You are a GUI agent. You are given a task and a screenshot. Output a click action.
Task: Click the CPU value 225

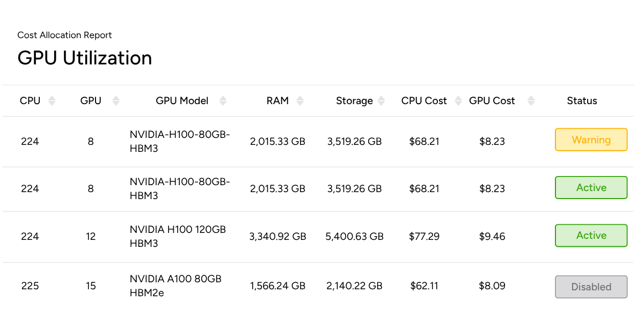pyautogui.click(x=30, y=286)
